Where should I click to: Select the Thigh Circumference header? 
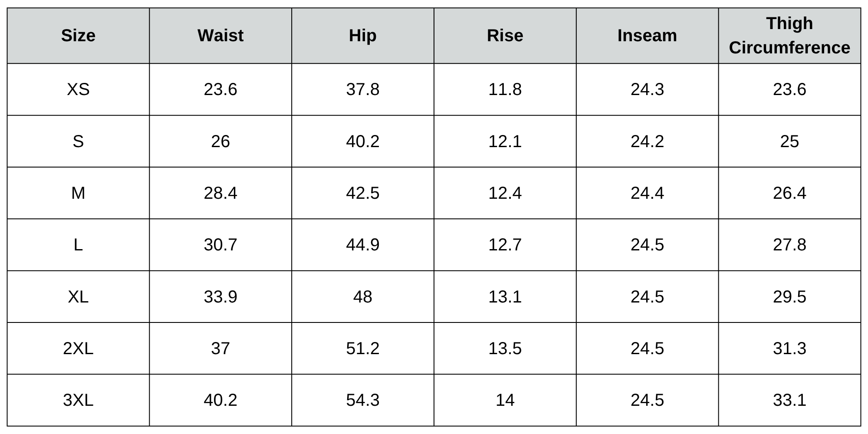pyautogui.click(x=789, y=36)
